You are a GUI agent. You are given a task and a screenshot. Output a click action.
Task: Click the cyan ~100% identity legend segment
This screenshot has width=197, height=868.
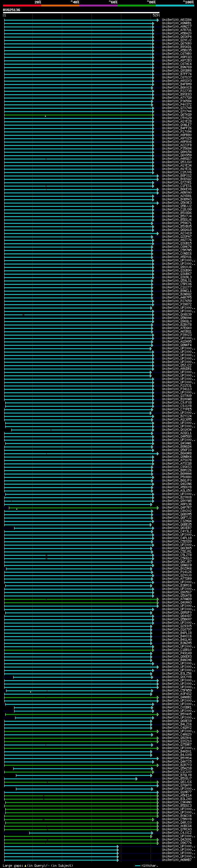175,6
